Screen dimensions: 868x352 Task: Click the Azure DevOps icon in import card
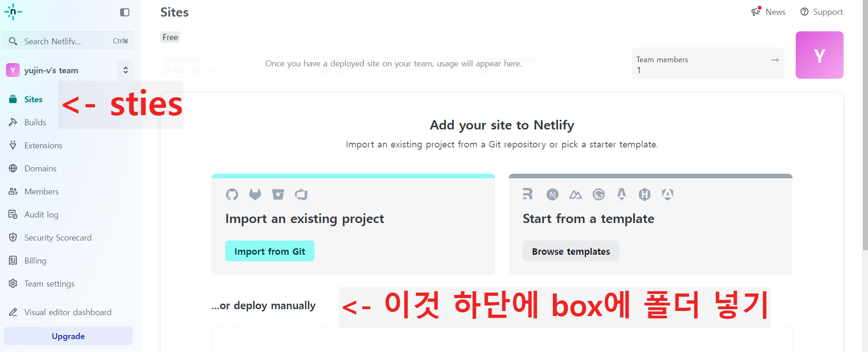pyautogui.click(x=301, y=194)
